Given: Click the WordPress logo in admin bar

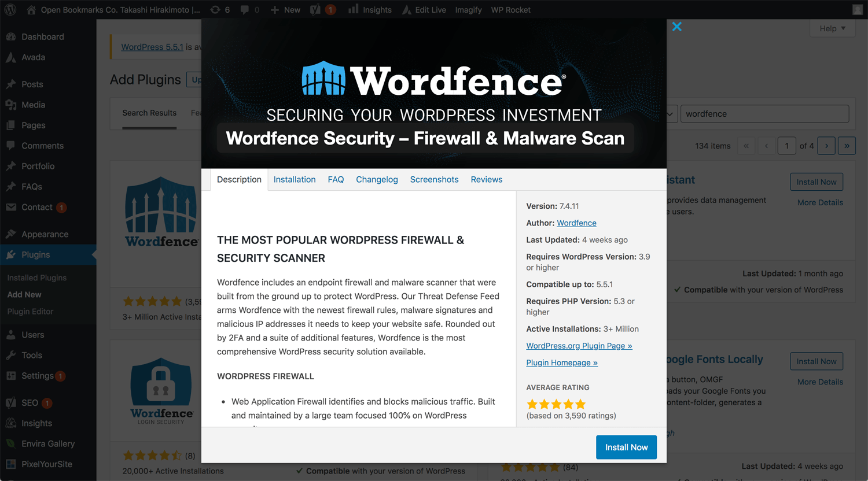Looking at the screenshot, I should click(x=11, y=10).
